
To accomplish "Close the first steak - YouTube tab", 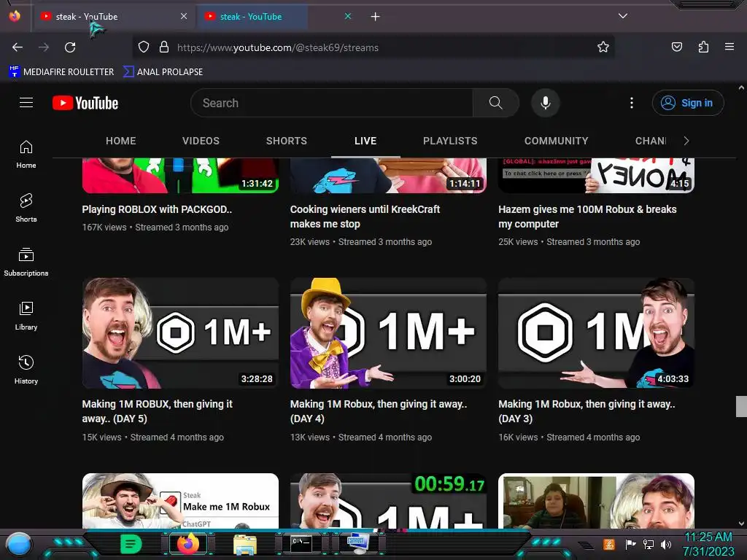I will [184, 16].
